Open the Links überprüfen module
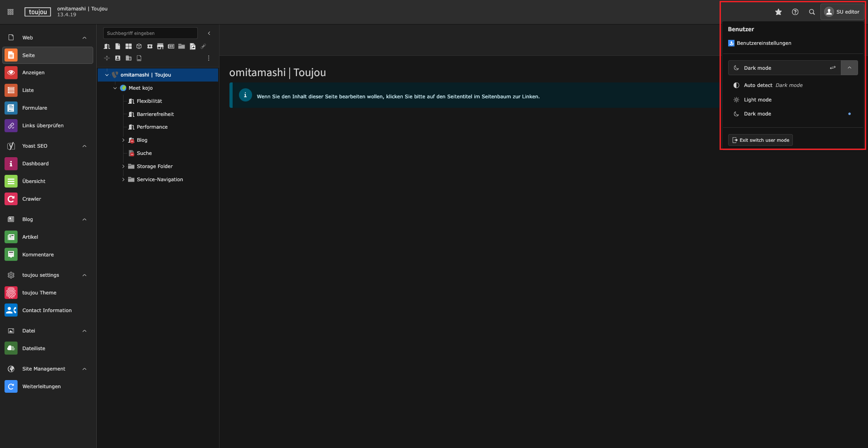Viewport: 868px width, 448px height. tap(43, 125)
